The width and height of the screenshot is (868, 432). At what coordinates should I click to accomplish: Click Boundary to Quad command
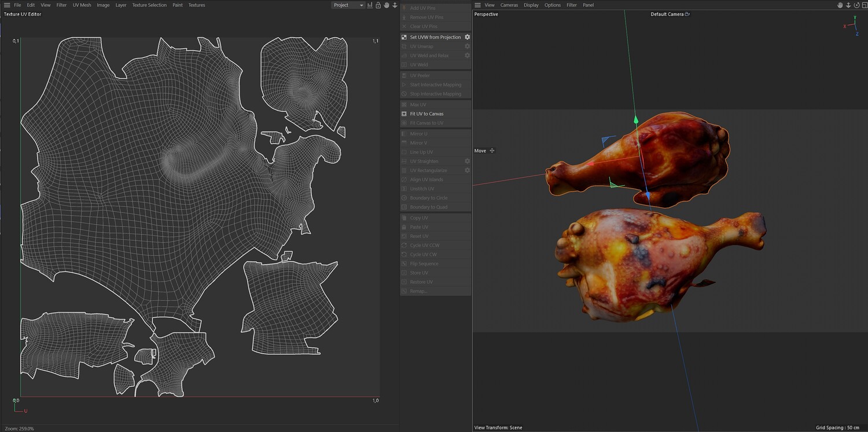click(435, 207)
